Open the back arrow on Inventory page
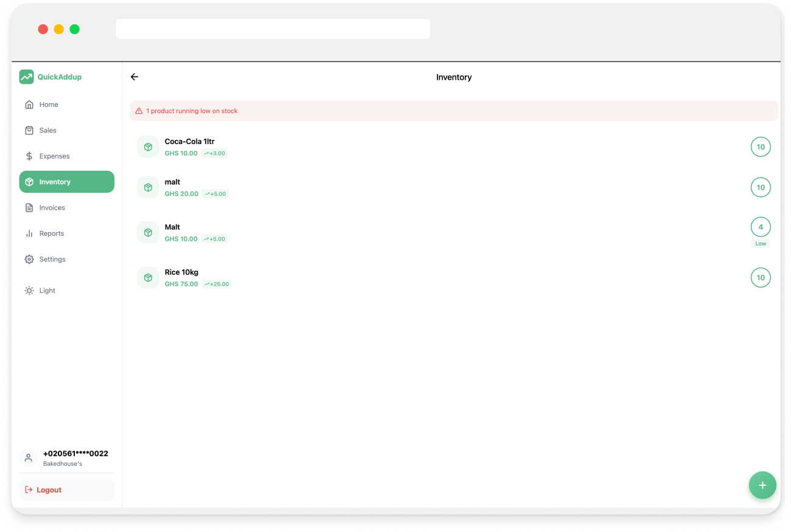 [134, 77]
